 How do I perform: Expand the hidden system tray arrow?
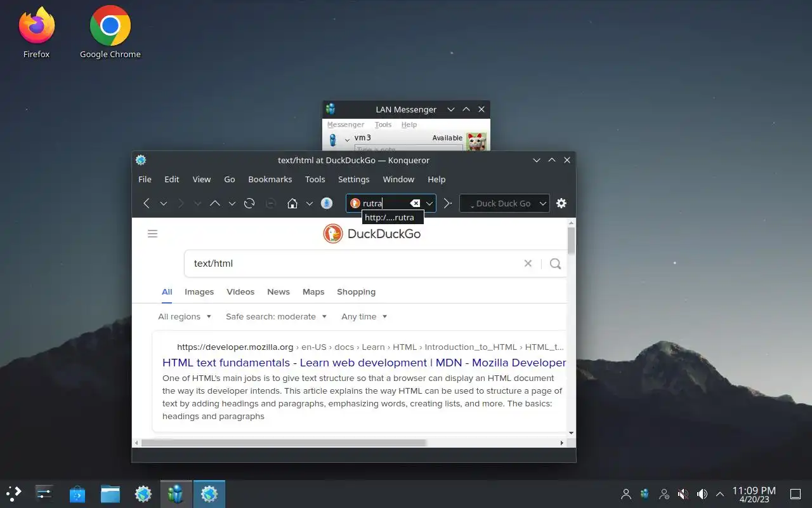tap(720, 493)
